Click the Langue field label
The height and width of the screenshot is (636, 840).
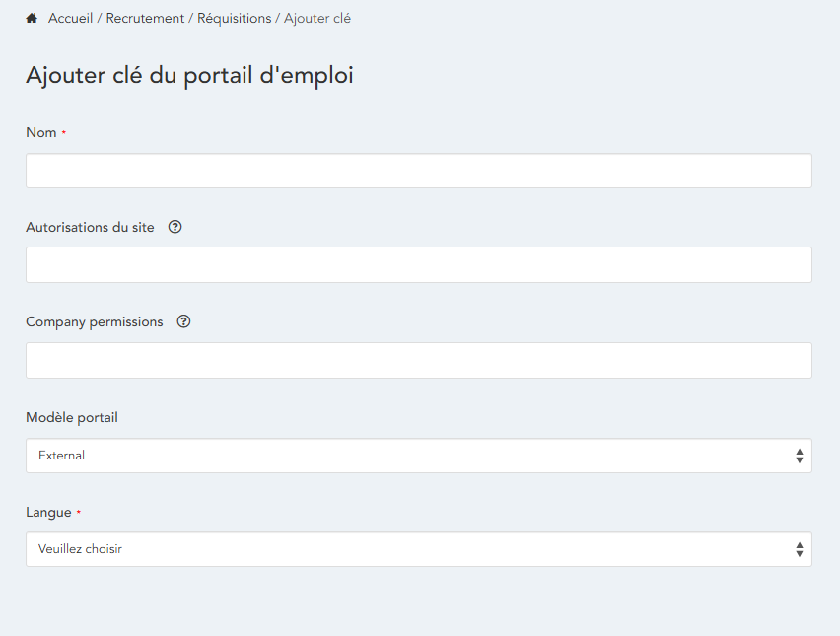point(48,513)
